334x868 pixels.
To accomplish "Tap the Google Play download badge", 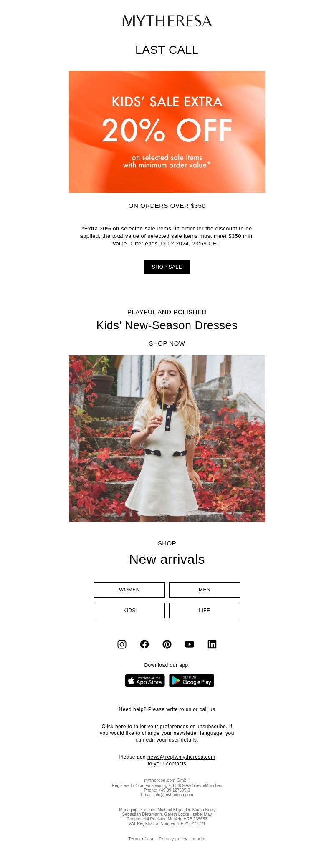I will 192,681.
